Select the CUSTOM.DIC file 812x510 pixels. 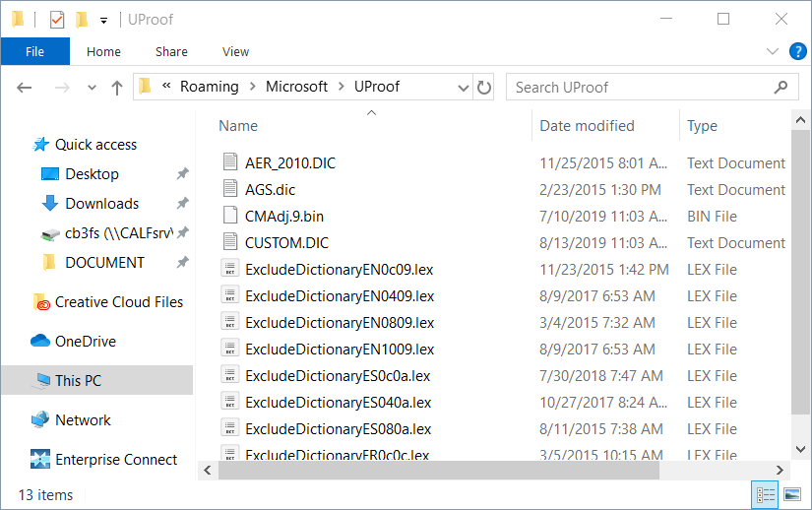pyautogui.click(x=286, y=243)
